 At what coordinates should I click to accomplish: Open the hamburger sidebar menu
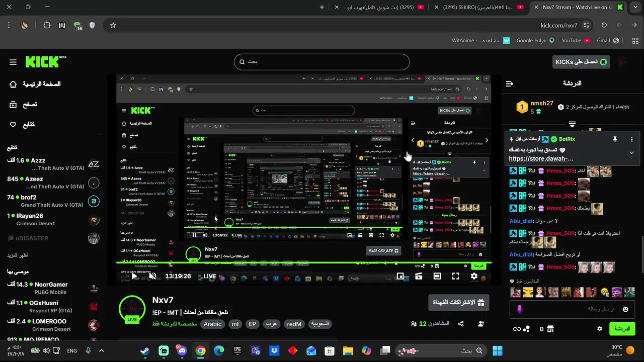click(x=13, y=62)
